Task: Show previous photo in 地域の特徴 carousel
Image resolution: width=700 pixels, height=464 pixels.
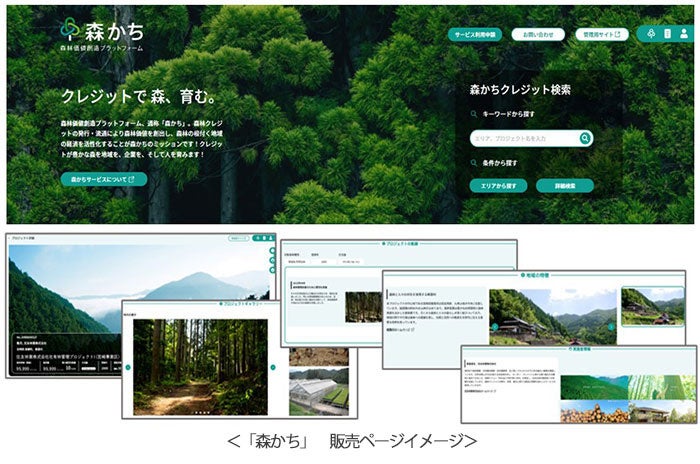Action: point(495,327)
